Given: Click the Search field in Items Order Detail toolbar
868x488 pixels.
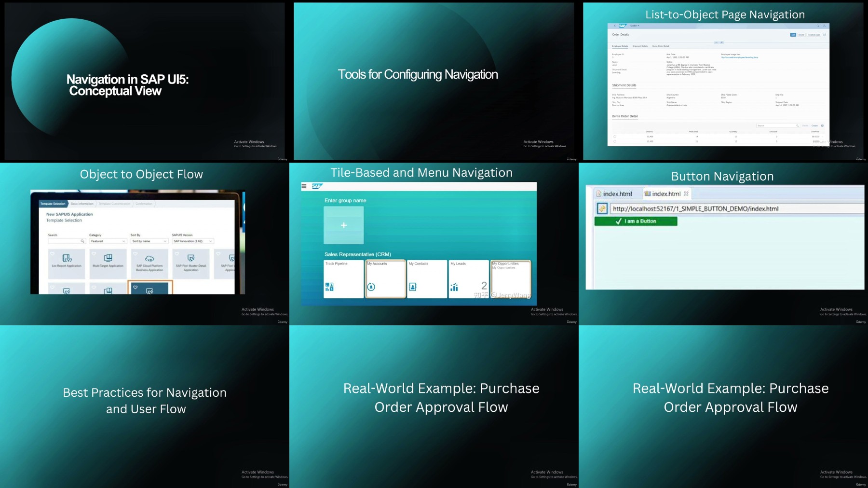Looking at the screenshot, I should 778,125.
